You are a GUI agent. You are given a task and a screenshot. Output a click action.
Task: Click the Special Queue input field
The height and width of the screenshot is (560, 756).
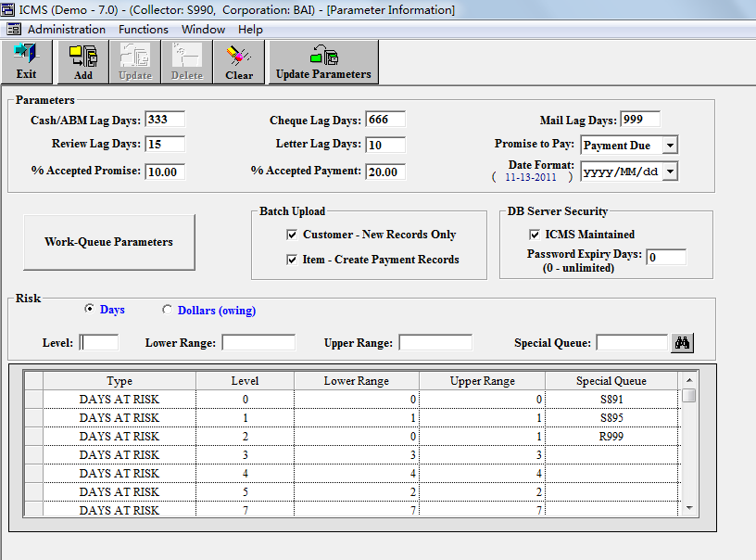click(632, 343)
